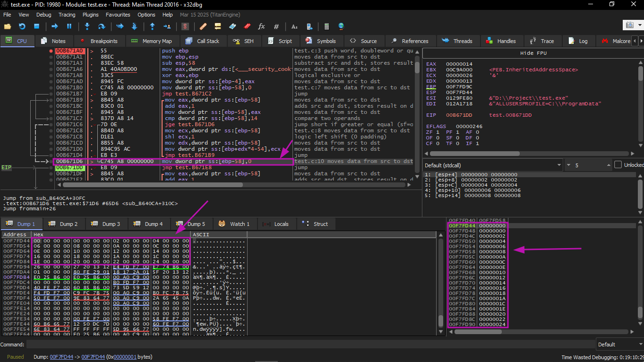The height and width of the screenshot is (362, 644).
Task: Follow the 00F7FD44 dump address link
Action: tap(61, 357)
